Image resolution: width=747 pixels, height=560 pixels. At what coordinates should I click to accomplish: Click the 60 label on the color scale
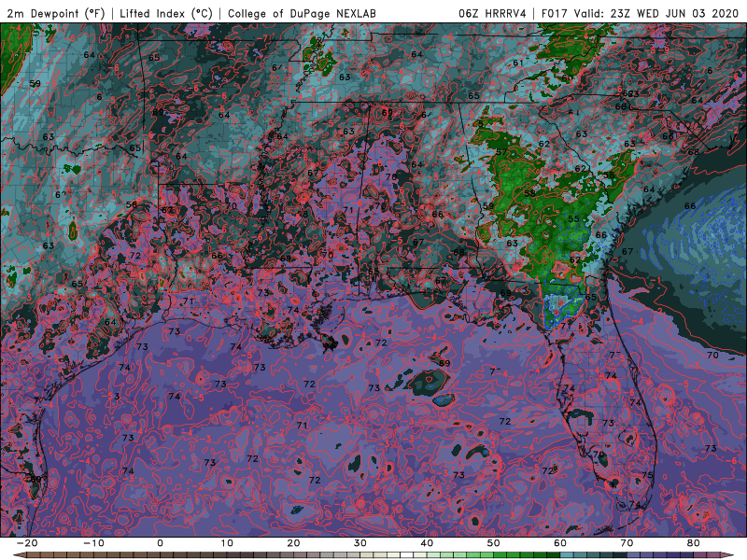tap(560, 543)
